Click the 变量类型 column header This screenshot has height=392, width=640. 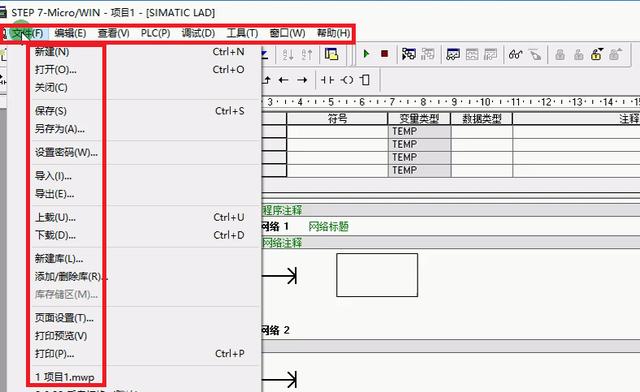coord(419,119)
